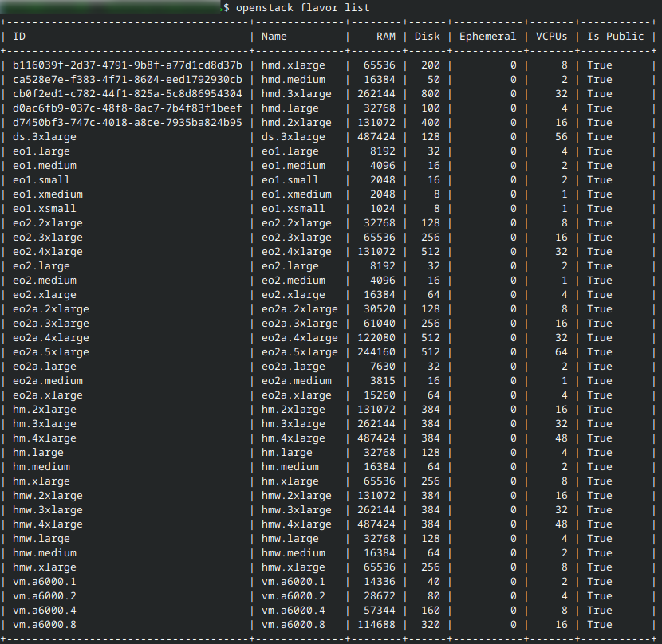Click the Disk value 800
This screenshot has height=644, width=662.
point(431,94)
